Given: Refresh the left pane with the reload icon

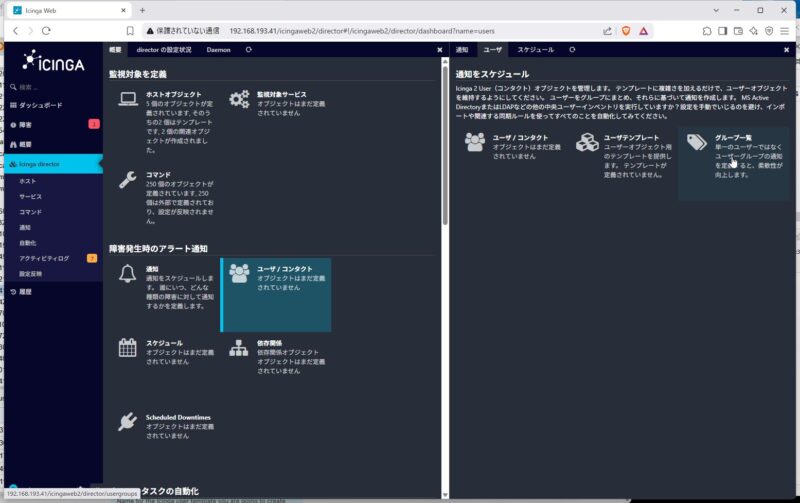Looking at the screenshot, I should (248, 50).
